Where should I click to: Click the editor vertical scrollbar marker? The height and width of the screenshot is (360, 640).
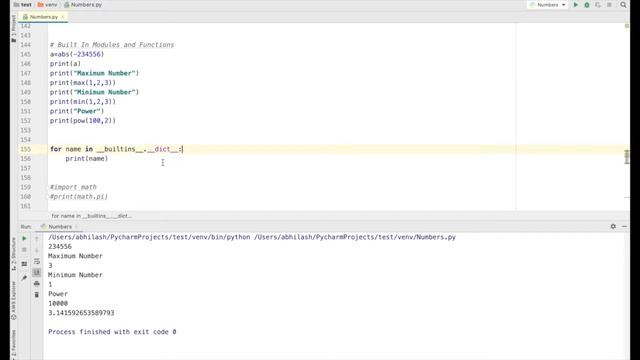coord(627,157)
